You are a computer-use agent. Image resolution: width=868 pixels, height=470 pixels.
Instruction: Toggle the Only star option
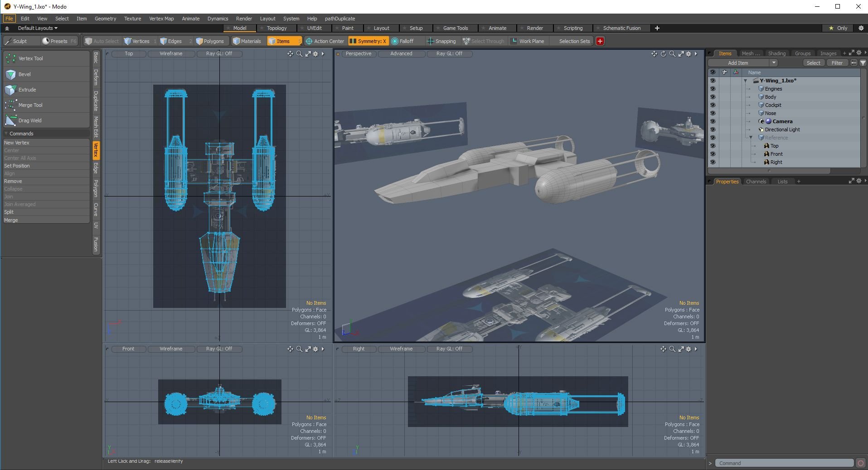point(838,28)
